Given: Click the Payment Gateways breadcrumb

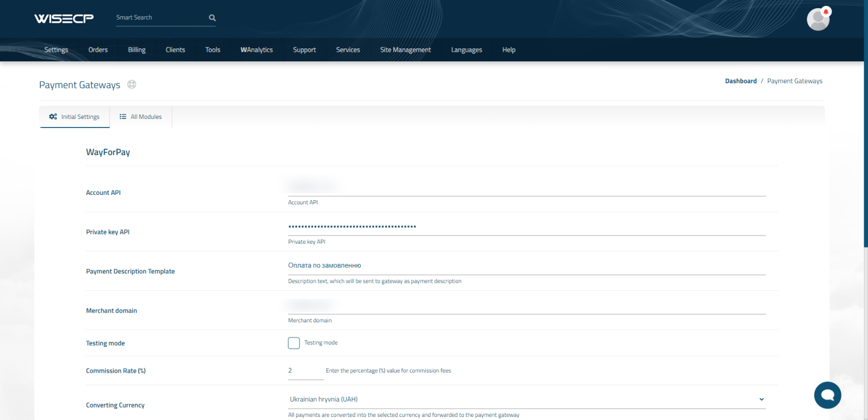Looking at the screenshot, I should coord(795,81).
